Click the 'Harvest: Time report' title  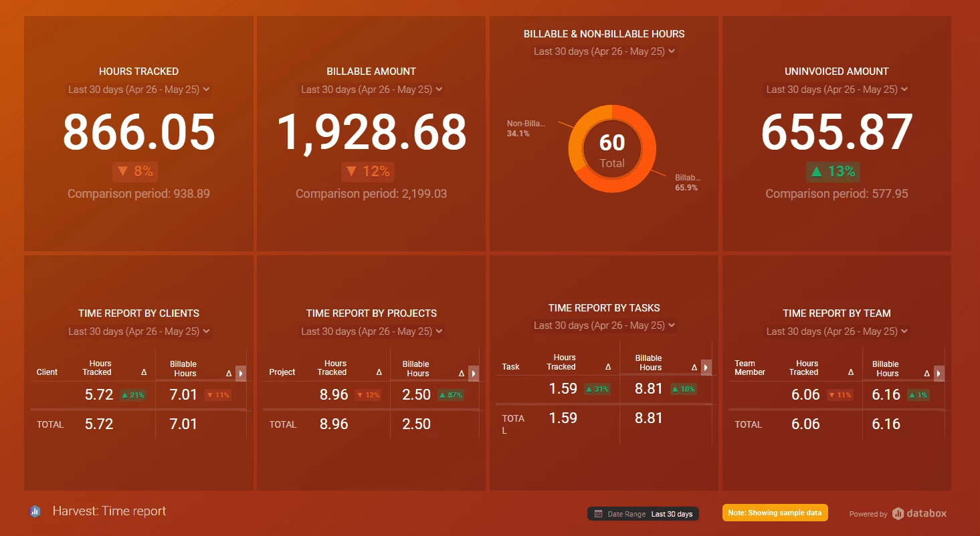coord(110,511)
